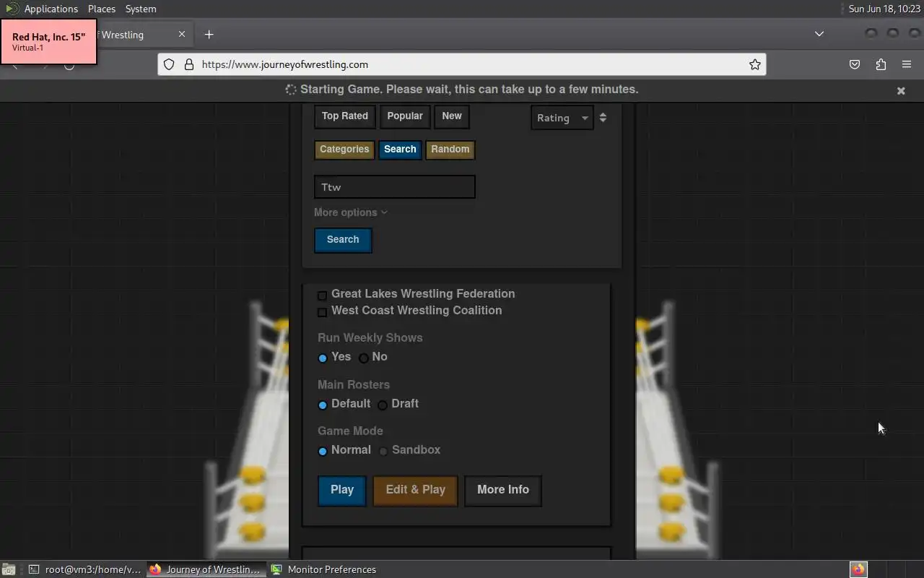Select Normal game mode
924x578 pixels.
[323, 452]
